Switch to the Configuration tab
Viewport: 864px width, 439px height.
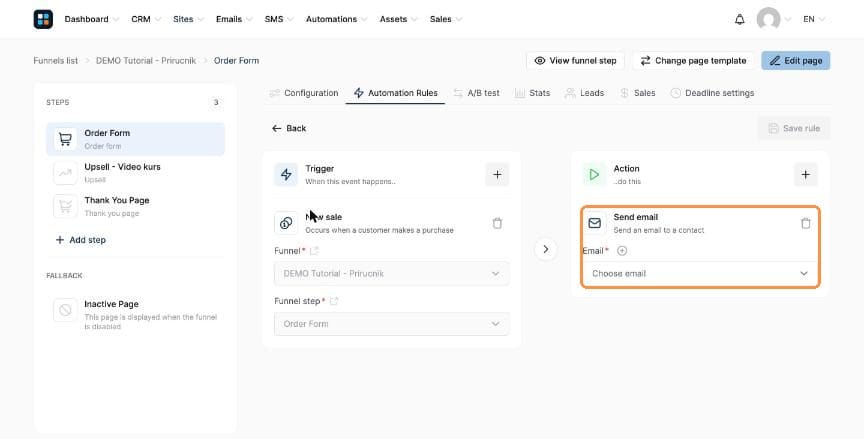(304, 93)
